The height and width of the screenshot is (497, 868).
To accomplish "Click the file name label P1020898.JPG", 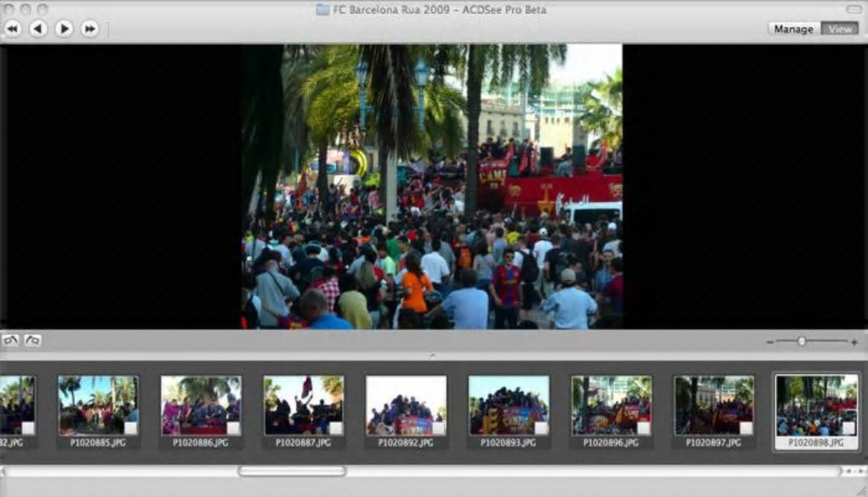I will pos(817,443).
